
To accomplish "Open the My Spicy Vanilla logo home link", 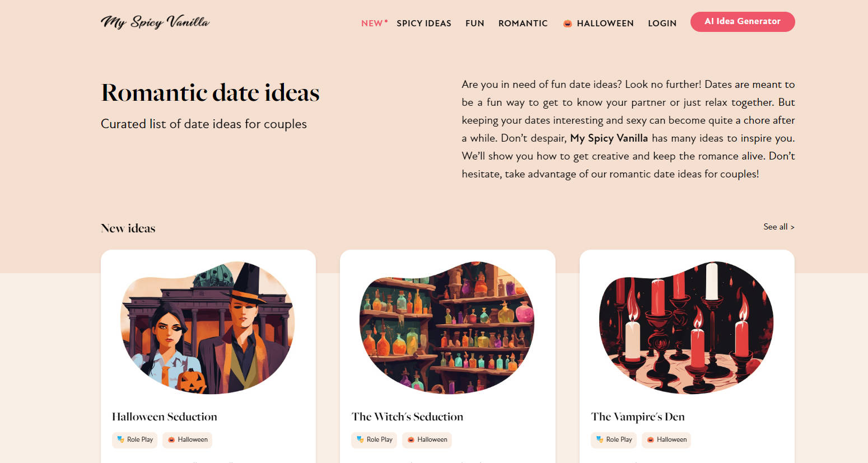I will [x=155, y=22].
